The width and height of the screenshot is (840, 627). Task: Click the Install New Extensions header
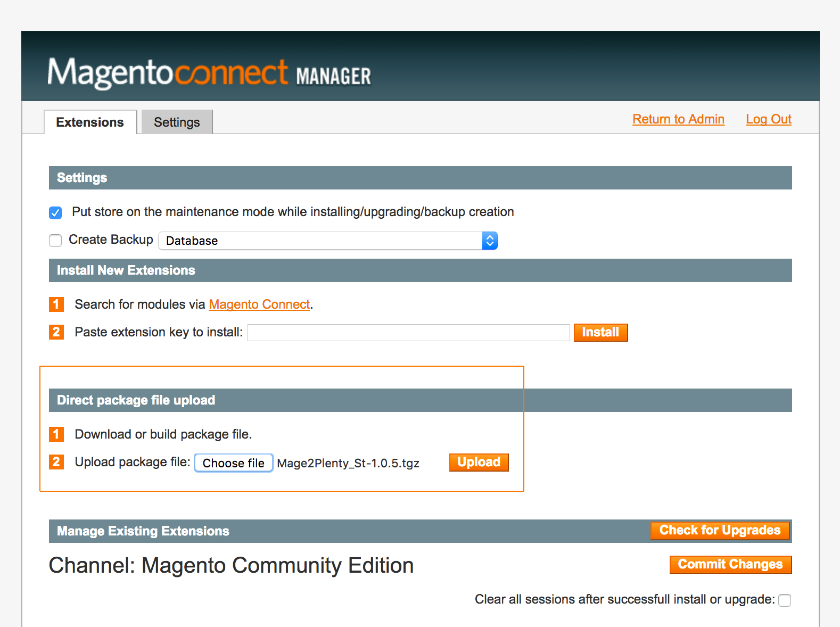point(421,270)
